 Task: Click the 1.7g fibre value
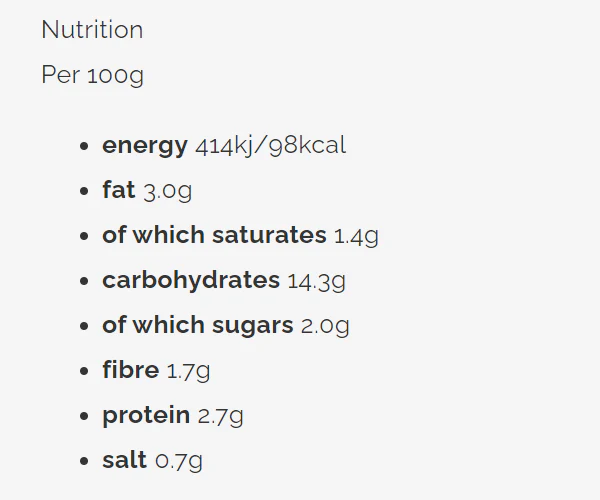188,371
